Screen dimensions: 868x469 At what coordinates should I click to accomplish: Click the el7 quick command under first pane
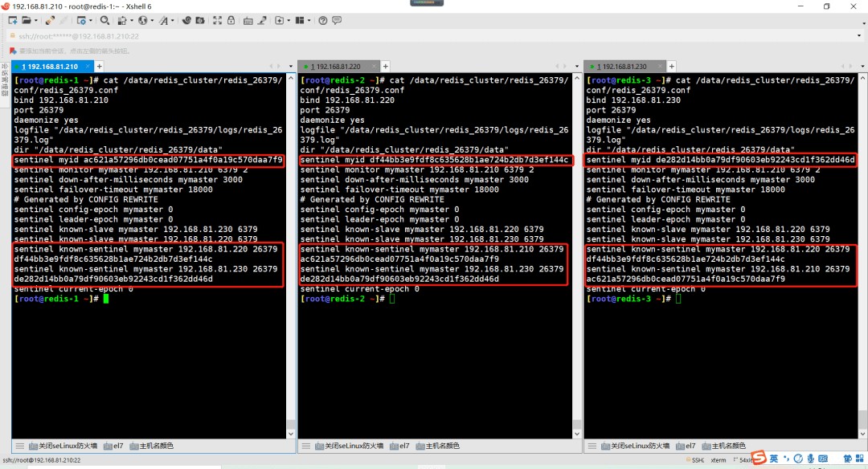pyautogui.click(x=117, y=446)
